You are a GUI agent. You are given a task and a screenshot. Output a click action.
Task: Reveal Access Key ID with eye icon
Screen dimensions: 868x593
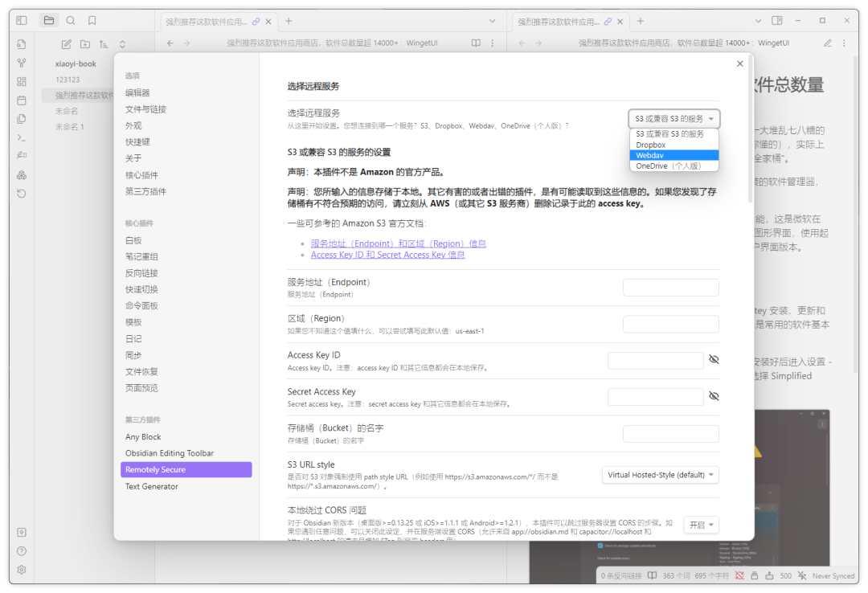click(714, 359)
